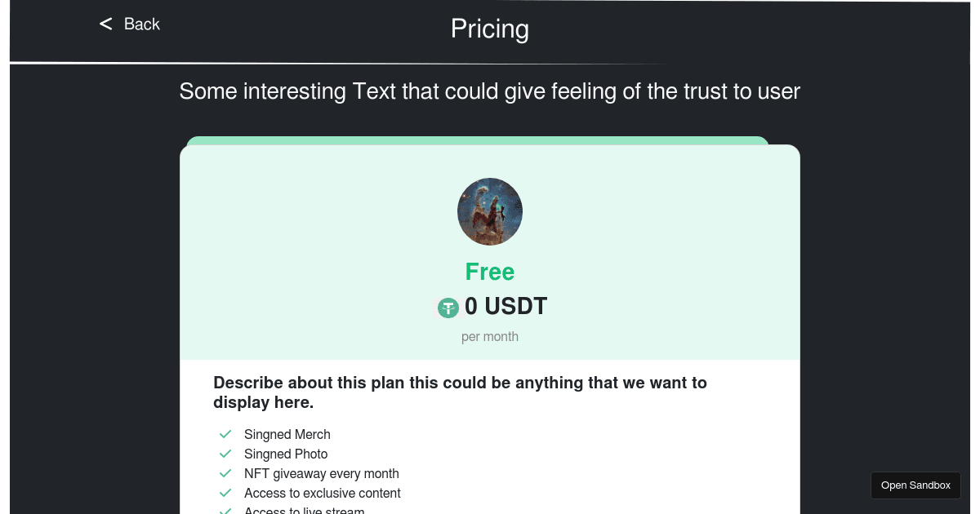Click the green accent bar atop card
Image resolution: width=980 pixels, height=514 pixels.
pos(478,140)
